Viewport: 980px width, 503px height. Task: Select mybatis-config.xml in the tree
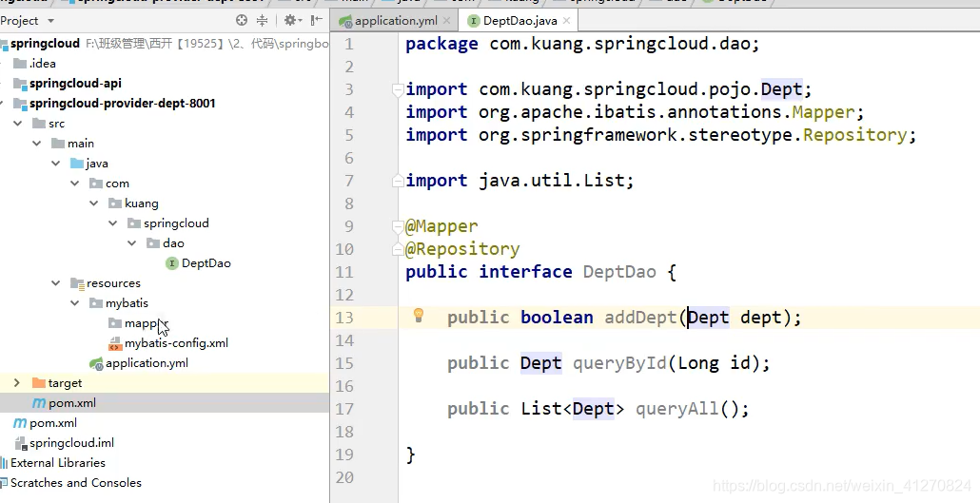pos(176,343)
